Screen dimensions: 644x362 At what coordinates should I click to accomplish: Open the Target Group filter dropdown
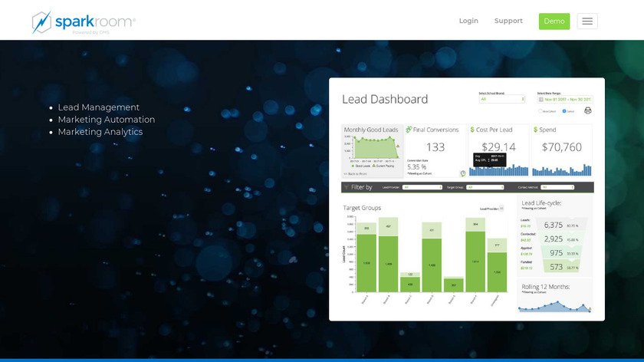[x=485, y=187]
